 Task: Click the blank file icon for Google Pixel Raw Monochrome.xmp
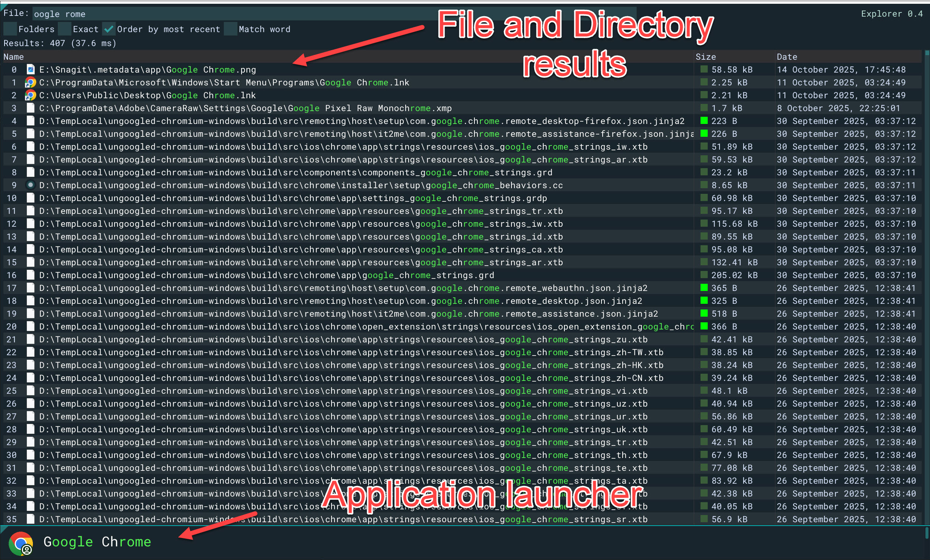[31, 108]
